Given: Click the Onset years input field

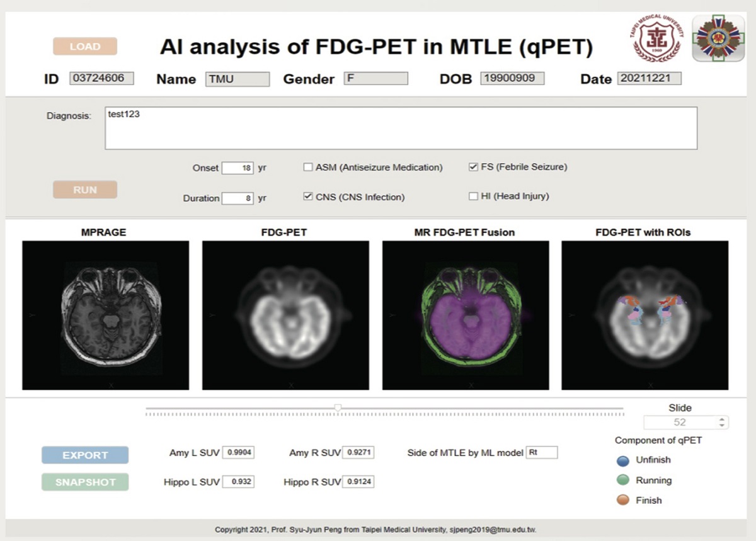Looking at the screenshot, I should point(238,168).
